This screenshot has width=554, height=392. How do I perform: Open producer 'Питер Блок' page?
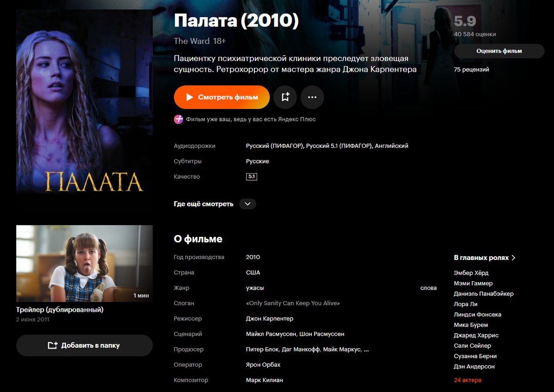pyautogui.click(x=262, y=350)
